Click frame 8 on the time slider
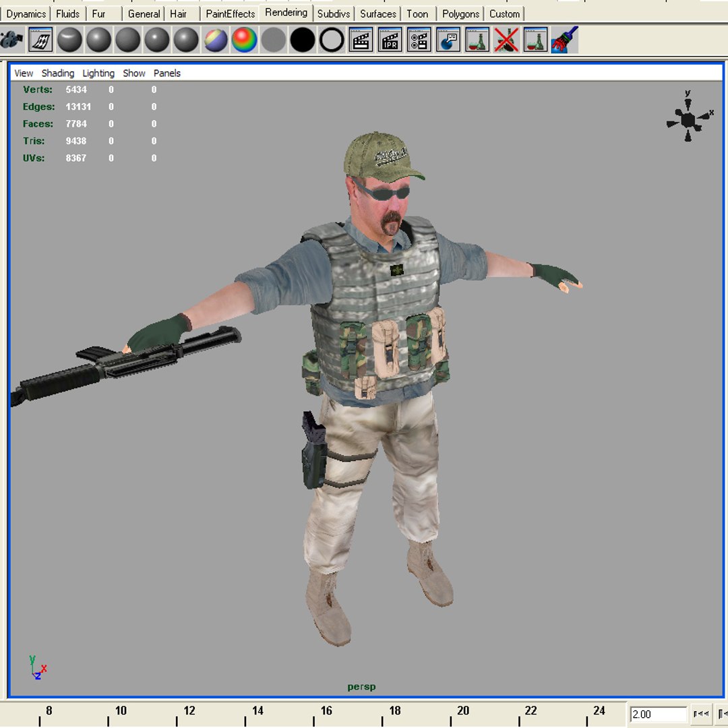 [x=49, y=711]
